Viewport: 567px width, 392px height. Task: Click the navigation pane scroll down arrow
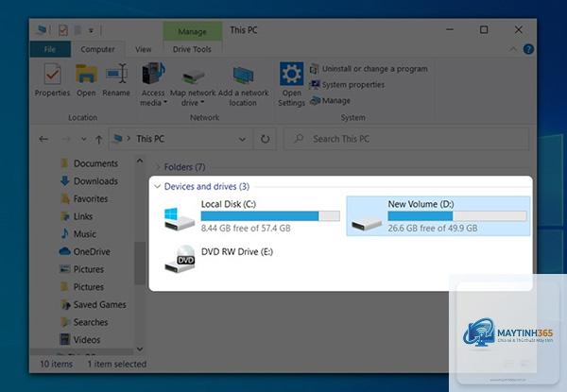click(140, 349)
